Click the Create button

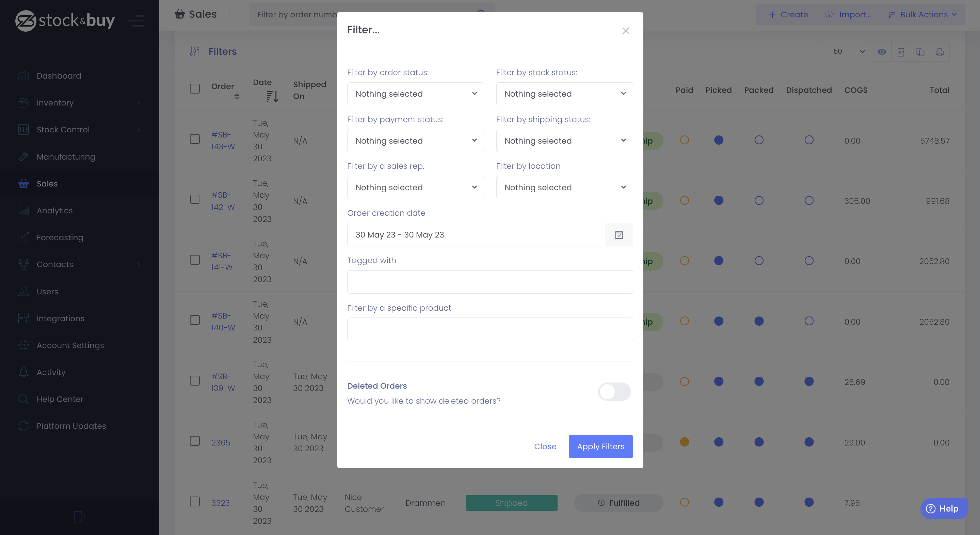[x=788, y=15]
